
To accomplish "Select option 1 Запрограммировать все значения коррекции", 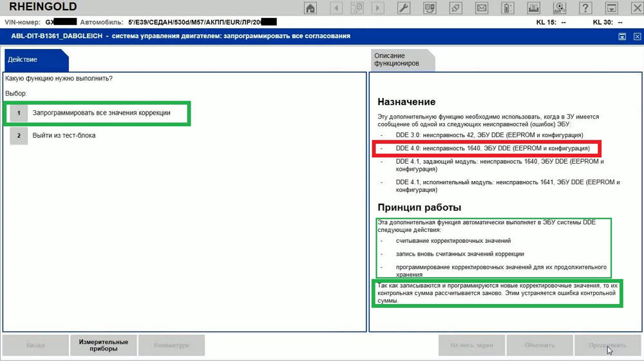I will [x=100, y=113].
